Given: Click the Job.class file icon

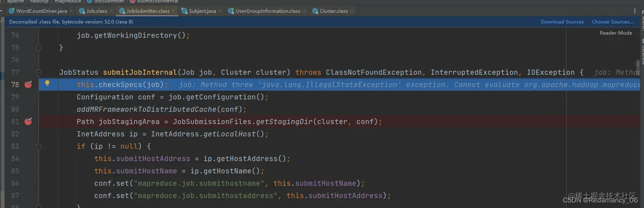Looking at the screenshot, I should (x=82, y=11).
